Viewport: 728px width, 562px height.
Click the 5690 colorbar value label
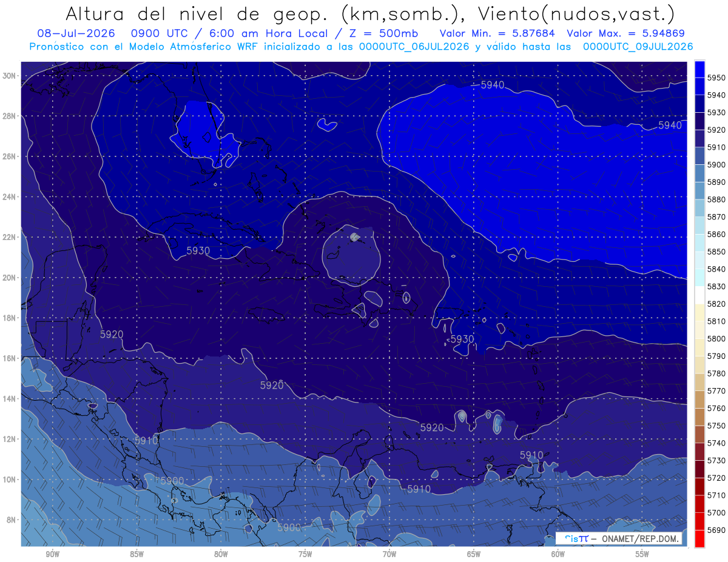(x=716, y=530)
